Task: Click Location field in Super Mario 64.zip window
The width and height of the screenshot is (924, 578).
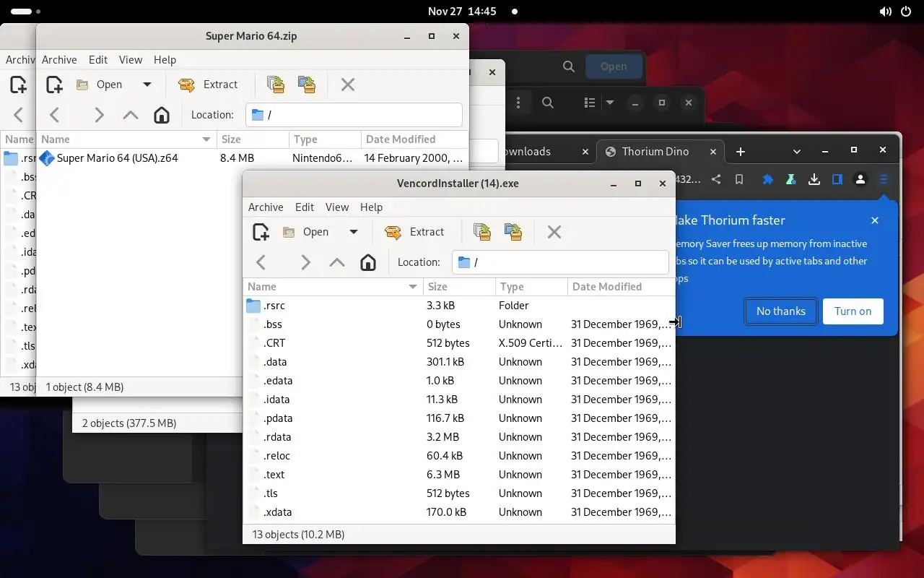Action: click(354, 115)
